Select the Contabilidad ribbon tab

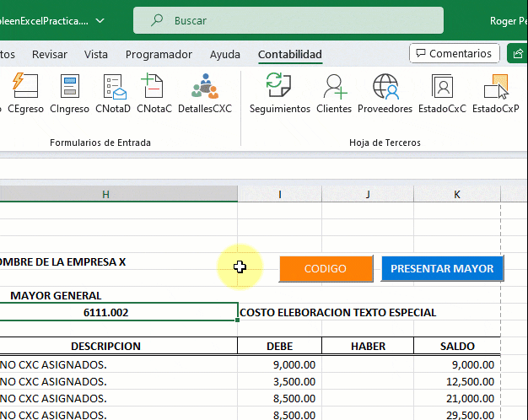click(x=290, y=54)
